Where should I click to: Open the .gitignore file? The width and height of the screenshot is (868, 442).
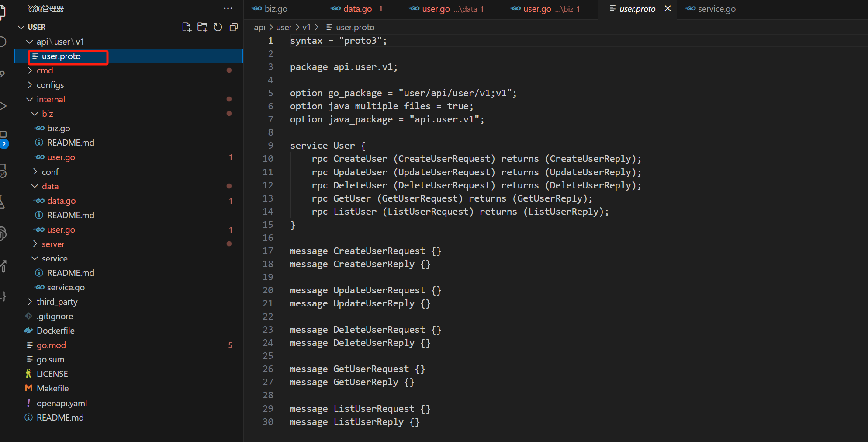coord(128,316)
